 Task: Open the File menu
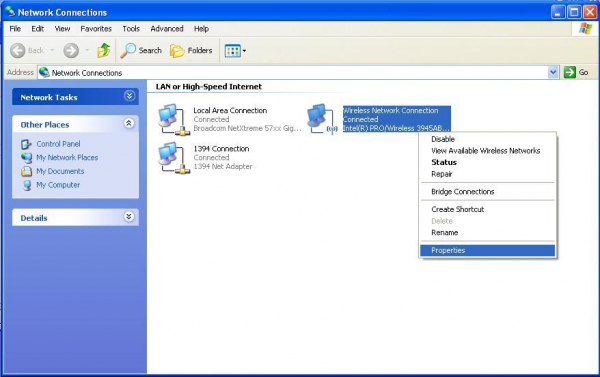pyautogui.click(x=15, y=29)
